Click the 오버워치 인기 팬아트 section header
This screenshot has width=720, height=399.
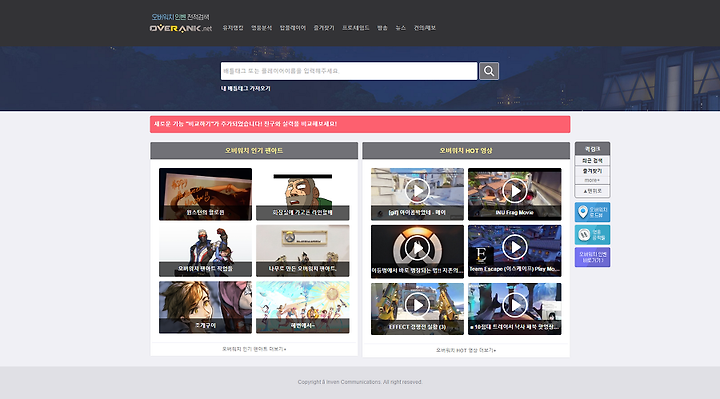254,151
